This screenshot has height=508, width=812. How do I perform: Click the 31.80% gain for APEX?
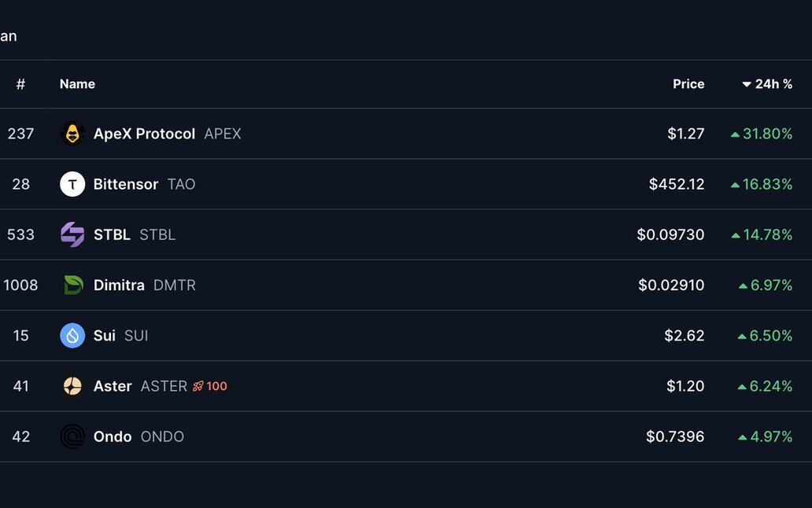pyautogui.click(x=766, y=134)
